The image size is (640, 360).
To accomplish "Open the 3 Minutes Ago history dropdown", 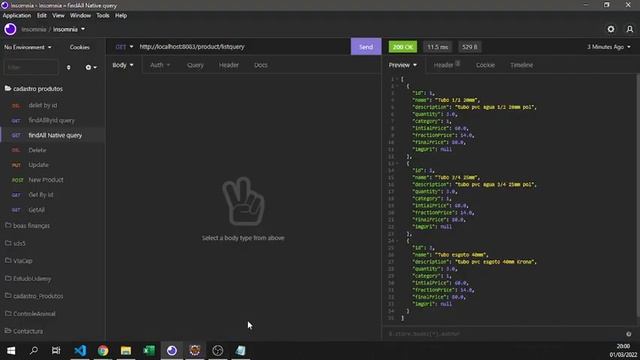I will click(x=609, y=47).
